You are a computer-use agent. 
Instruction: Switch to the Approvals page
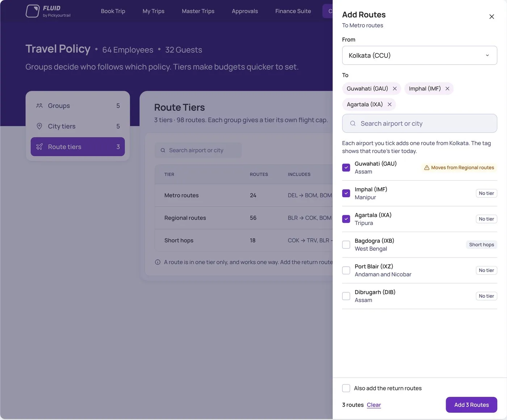(245, 11)
